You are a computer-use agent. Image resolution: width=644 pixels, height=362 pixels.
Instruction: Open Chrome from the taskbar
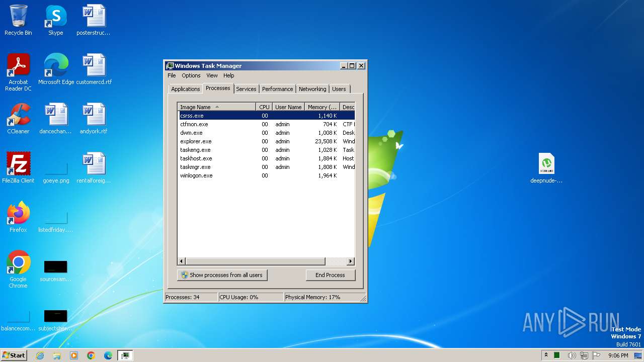pyautogui.click(x=91, y=355)
